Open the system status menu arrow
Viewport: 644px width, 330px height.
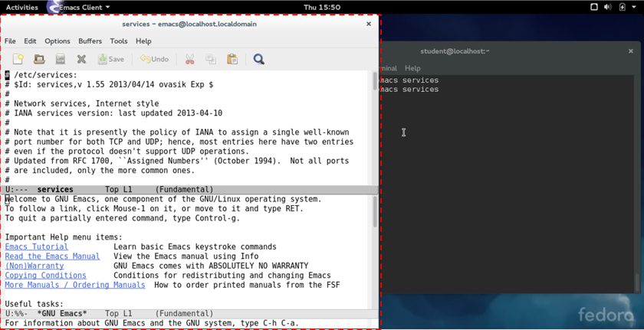(635, 7)
